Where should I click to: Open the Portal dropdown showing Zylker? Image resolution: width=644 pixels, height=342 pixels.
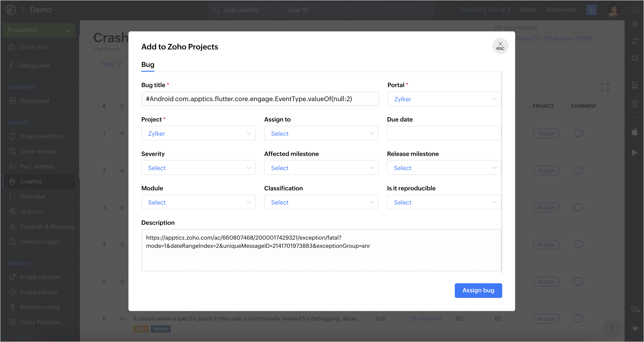pyautogui.click(x=444, y=99)
